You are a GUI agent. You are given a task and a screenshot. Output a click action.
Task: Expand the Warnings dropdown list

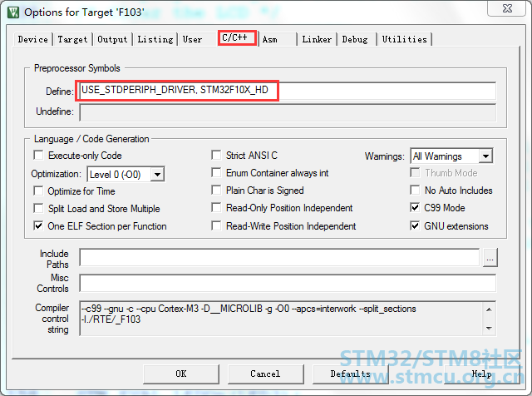[x=485, y=156]
